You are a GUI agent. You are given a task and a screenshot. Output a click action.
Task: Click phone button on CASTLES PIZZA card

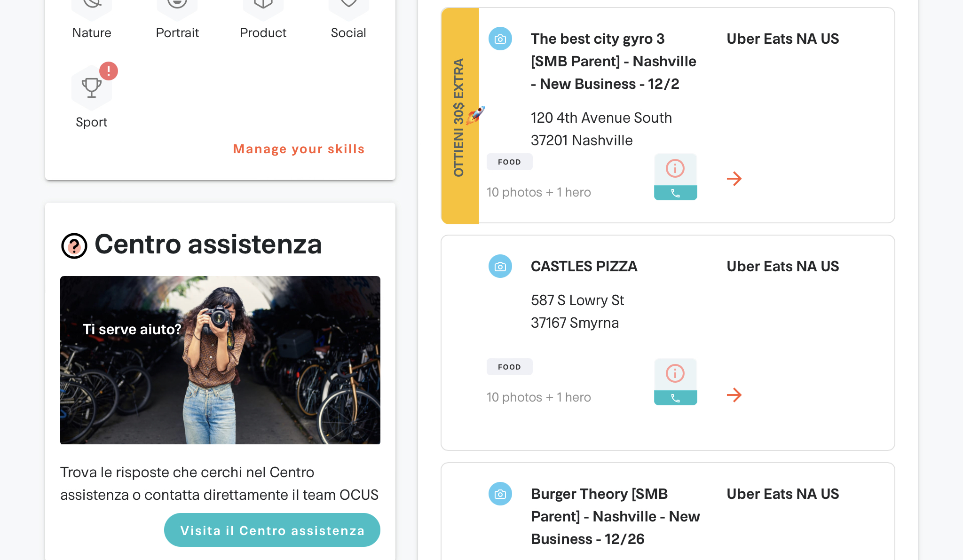675,398
